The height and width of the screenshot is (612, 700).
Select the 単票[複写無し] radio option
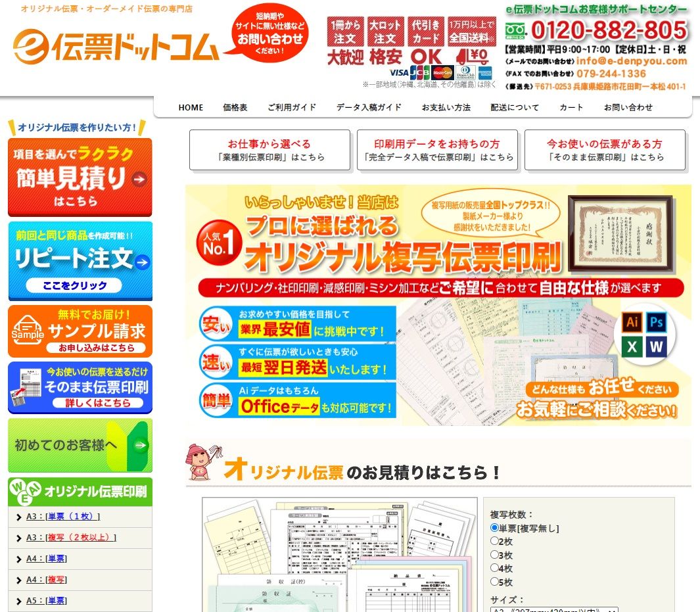494,528
